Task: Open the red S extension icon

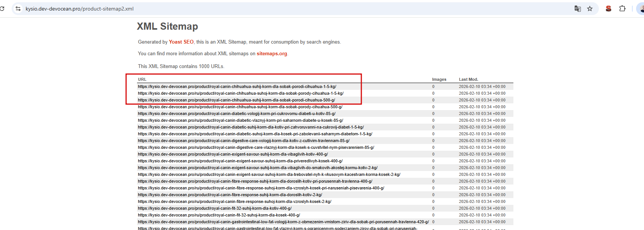Action: [608, 9]
